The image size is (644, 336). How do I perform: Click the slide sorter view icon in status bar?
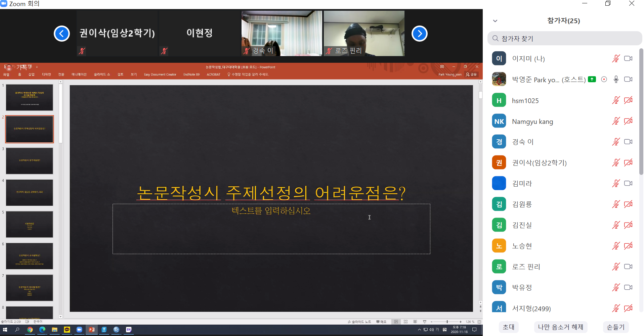click(405, 322)
